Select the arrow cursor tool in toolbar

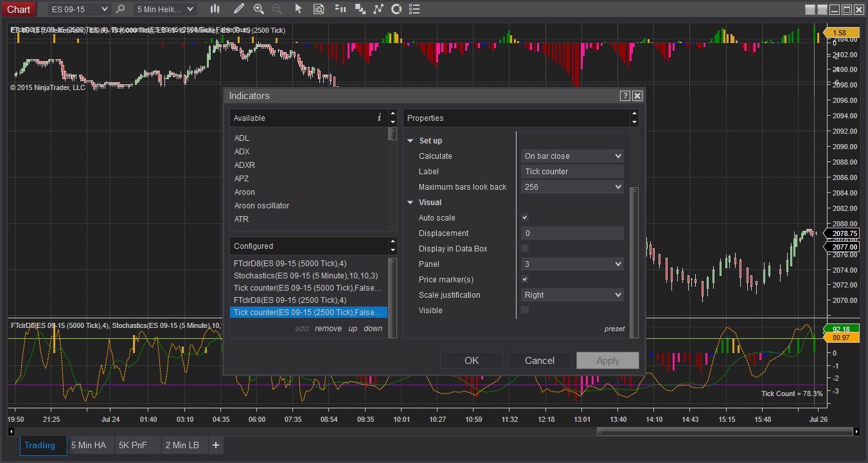298,9
